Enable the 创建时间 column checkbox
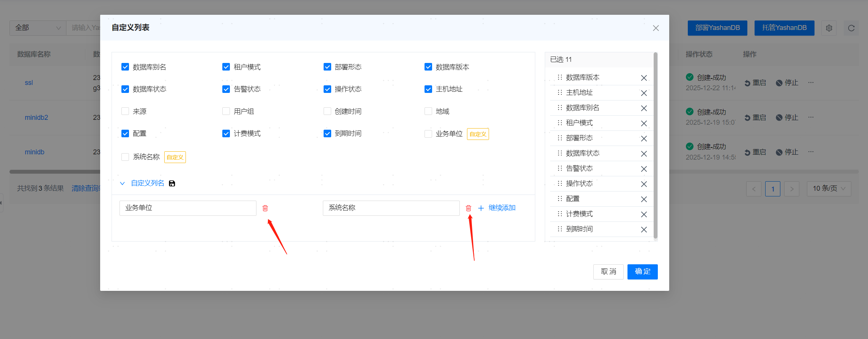This screenshot has height=339, width=868. (x=327, y=111)
